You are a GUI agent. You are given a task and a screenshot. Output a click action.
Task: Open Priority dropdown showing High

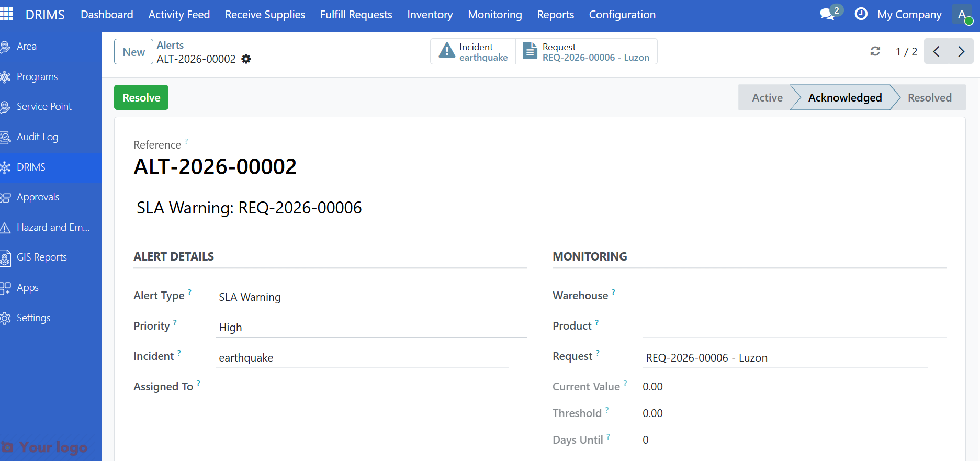coord(371,328)
